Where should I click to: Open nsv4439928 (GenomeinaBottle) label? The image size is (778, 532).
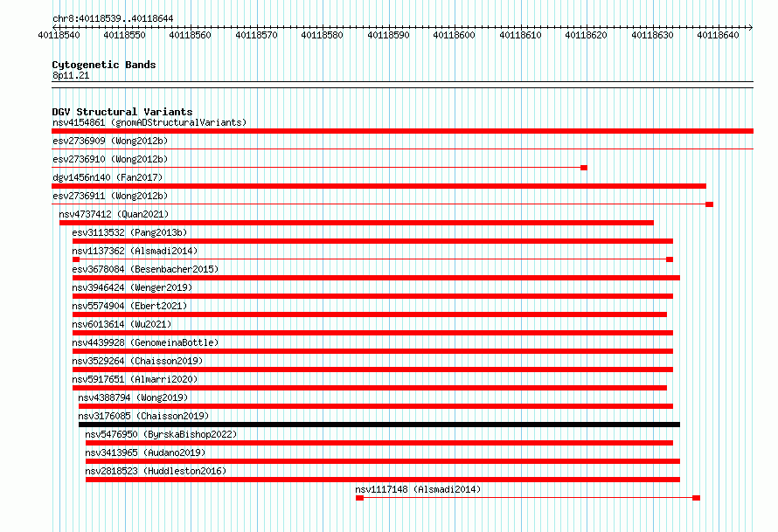145,342
